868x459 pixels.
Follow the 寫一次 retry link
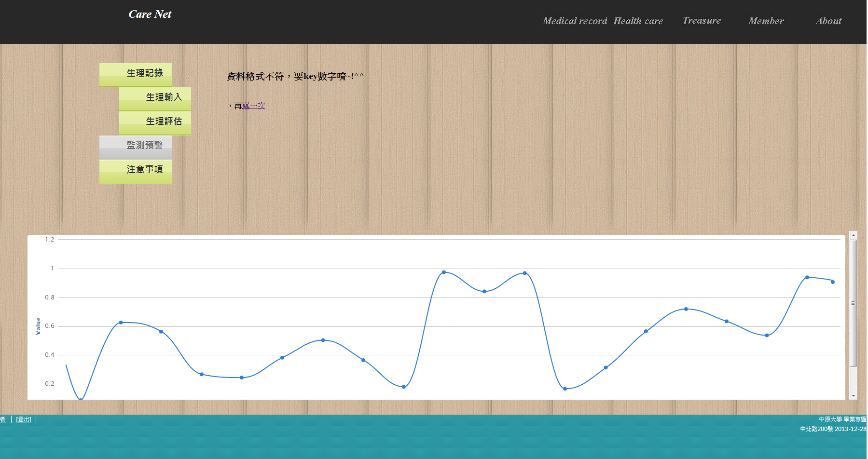(253, 106)
